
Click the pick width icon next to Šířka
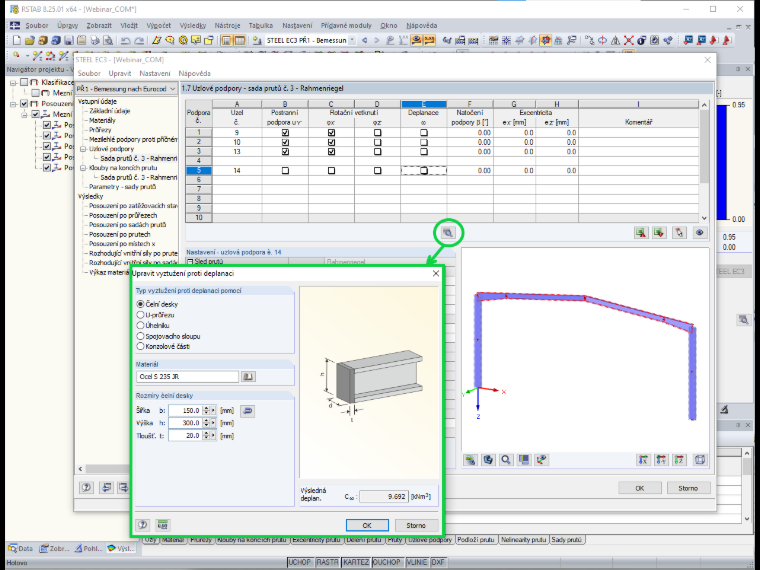coord(248,411)
